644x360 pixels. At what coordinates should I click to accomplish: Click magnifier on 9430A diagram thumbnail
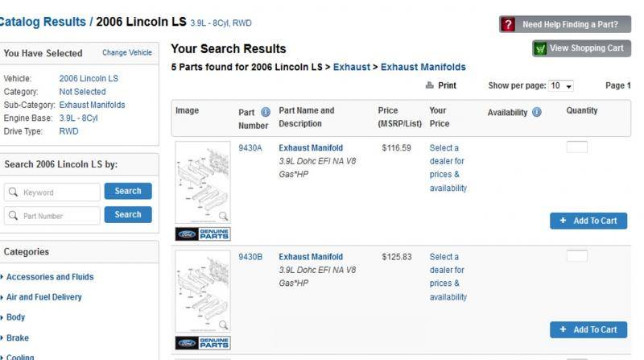pyautogui.click(x=223, y=216)
